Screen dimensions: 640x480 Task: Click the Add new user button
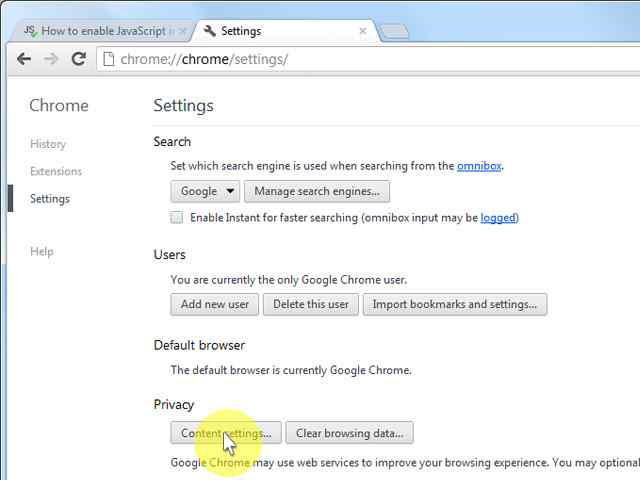click(x=215, y=304)
